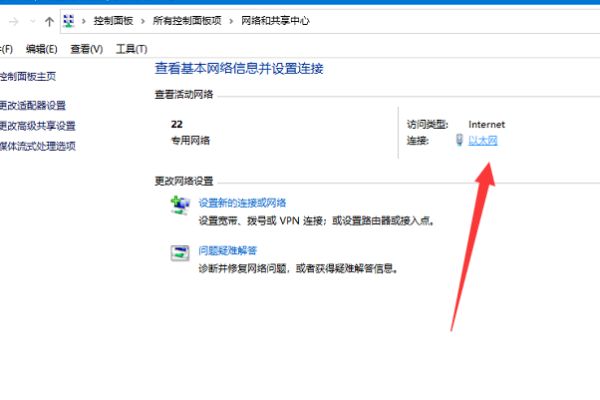This screenshot has height=400, width=600.
Task: Click 网络和共享中心 breadcrumb in address bar
Action: click(275, 21)
